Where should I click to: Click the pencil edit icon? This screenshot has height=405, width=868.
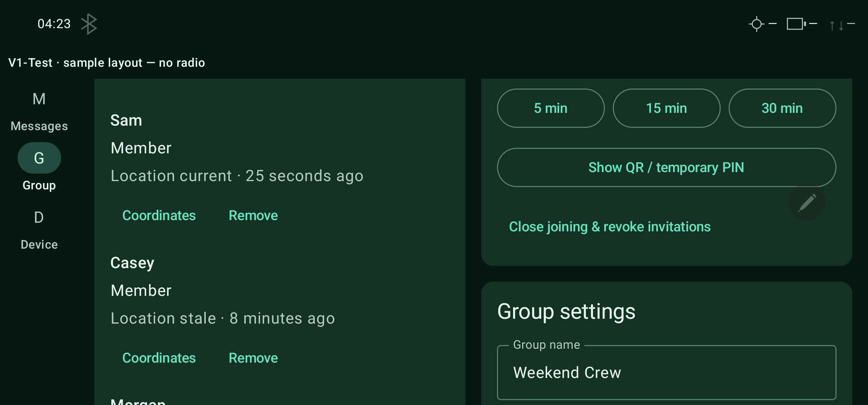(x=807, y=203)
